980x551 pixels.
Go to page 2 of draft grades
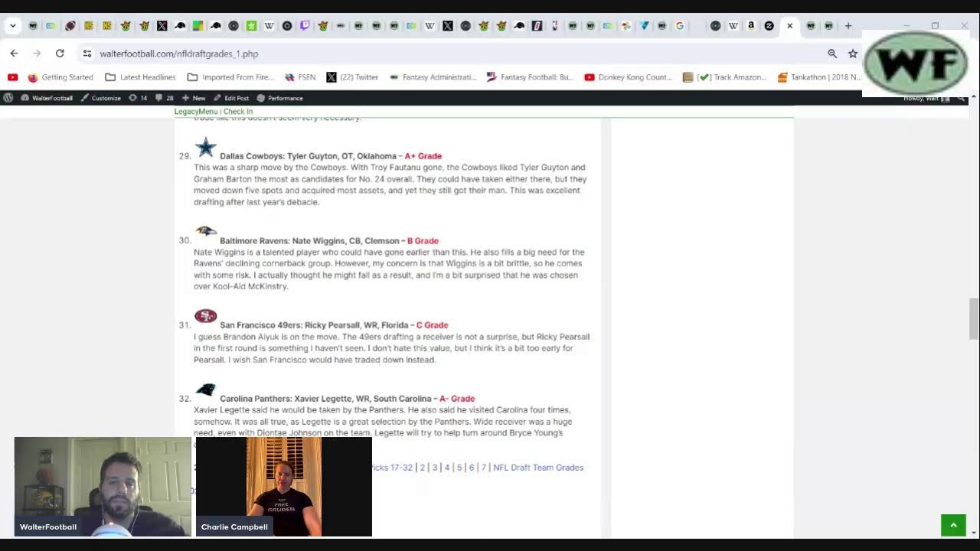tap(422, 468)
